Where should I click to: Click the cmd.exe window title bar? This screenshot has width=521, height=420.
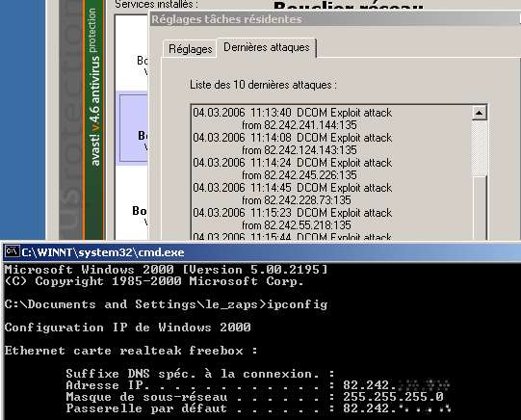pos(262,252)
